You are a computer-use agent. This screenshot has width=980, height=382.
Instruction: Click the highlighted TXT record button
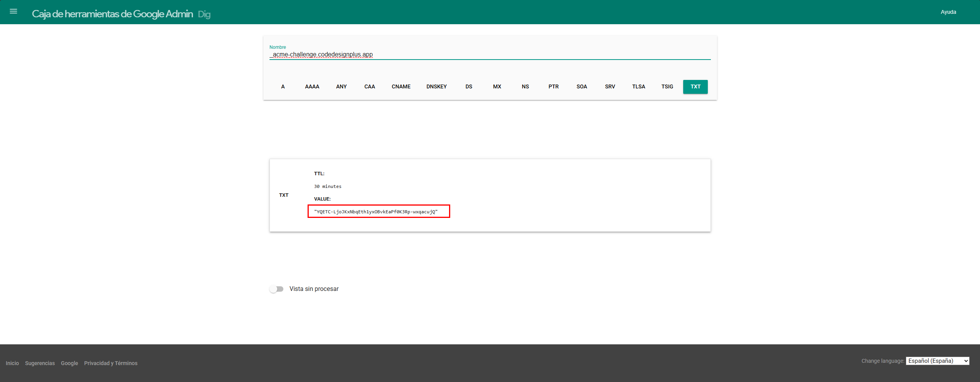(695, 87)
